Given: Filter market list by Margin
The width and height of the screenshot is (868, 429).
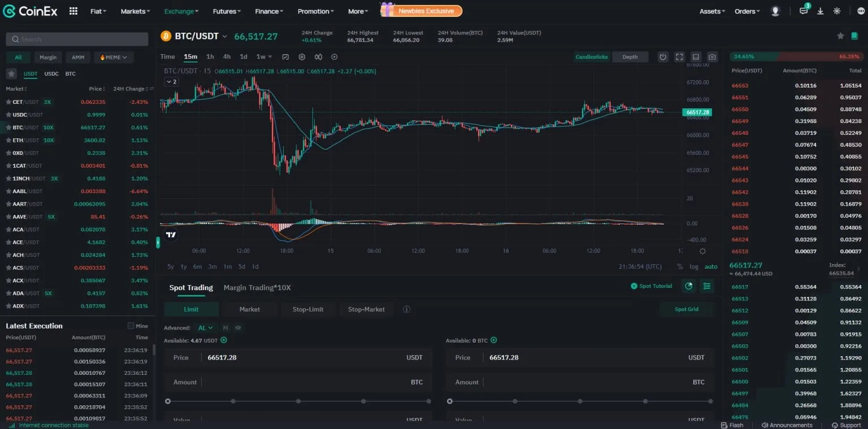Looking at the screenshot, I should (x=48, y=57).
